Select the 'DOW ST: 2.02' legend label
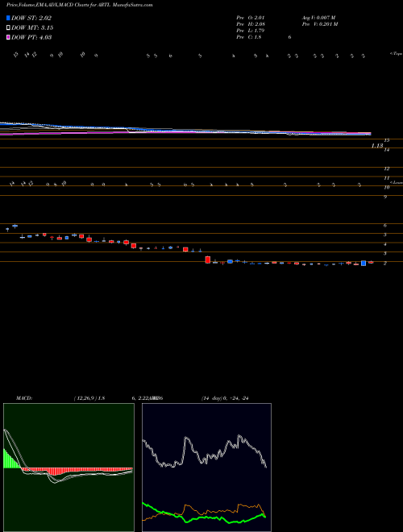This screenshot has width=403, height=532. coord(31,18)
